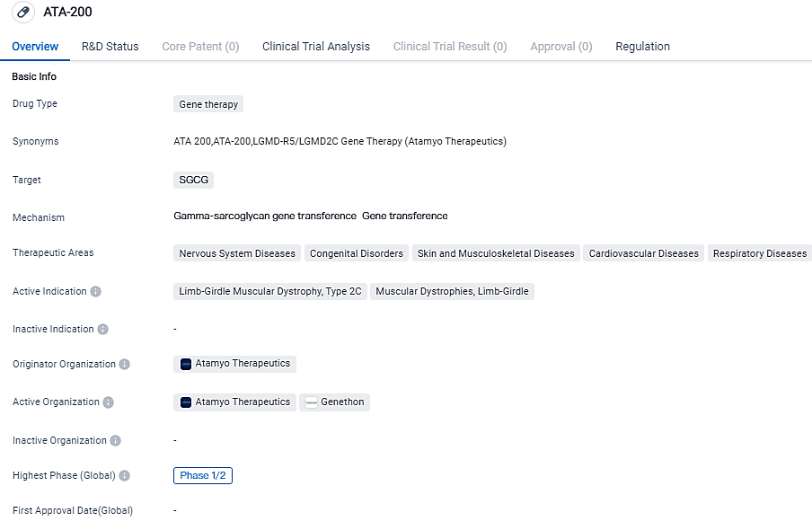The image size is (812, 521).
Task: Open Limb-Girdle Muscular Dystrophy, Type 2C indication
Action: click(x=269, y=292)
